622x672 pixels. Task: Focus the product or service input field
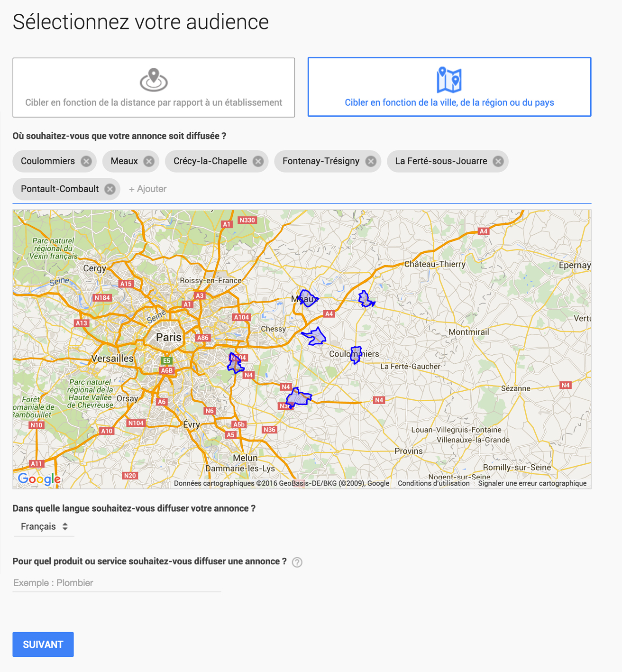[x=117, y=583]
